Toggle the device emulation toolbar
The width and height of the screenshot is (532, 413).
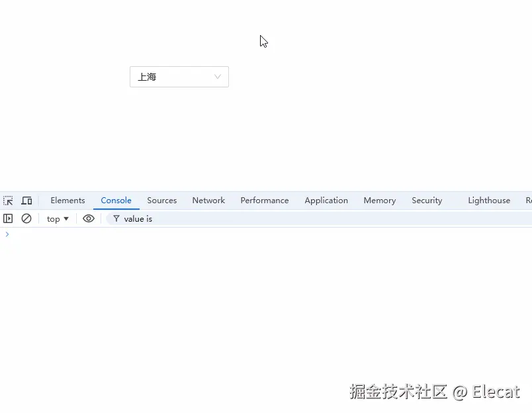click(26, 200)
